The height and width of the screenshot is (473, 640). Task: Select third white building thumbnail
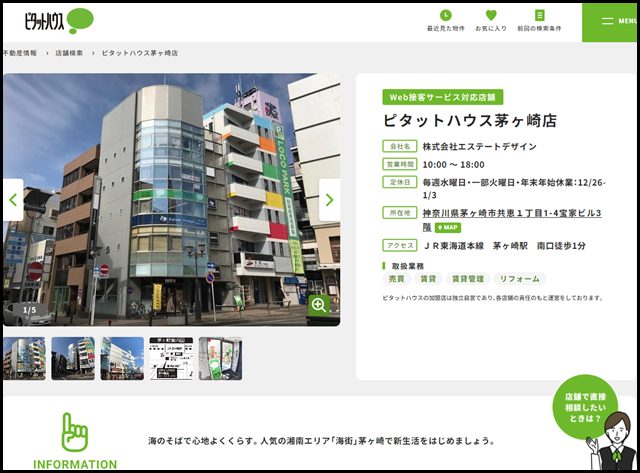(122, 359)
